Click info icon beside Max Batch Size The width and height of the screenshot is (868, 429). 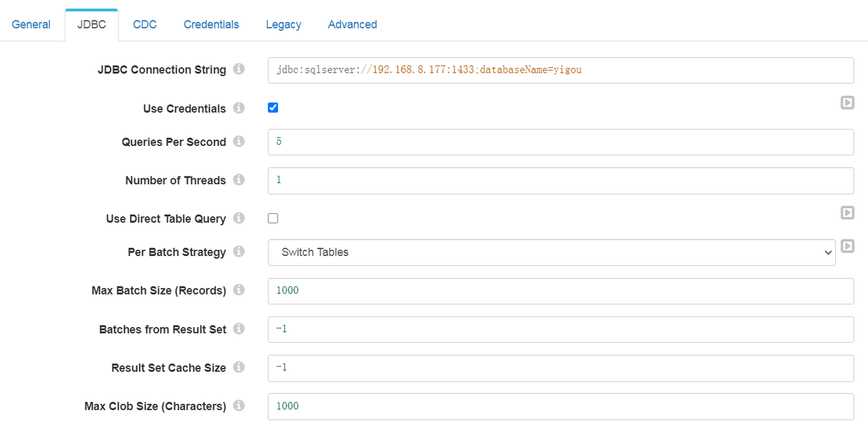[239, 290]
